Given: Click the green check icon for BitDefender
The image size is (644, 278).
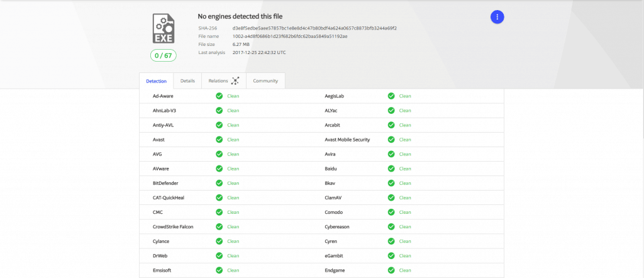Looking at the screenshot, I should pyautogui.click(x=219, y=183).
